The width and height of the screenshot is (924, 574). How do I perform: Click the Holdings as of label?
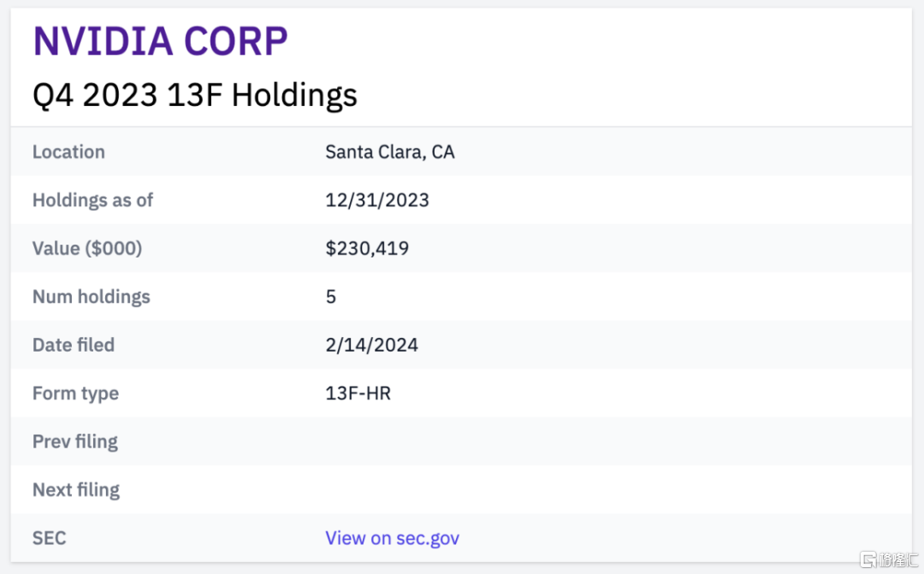click(x=92, y=200)
